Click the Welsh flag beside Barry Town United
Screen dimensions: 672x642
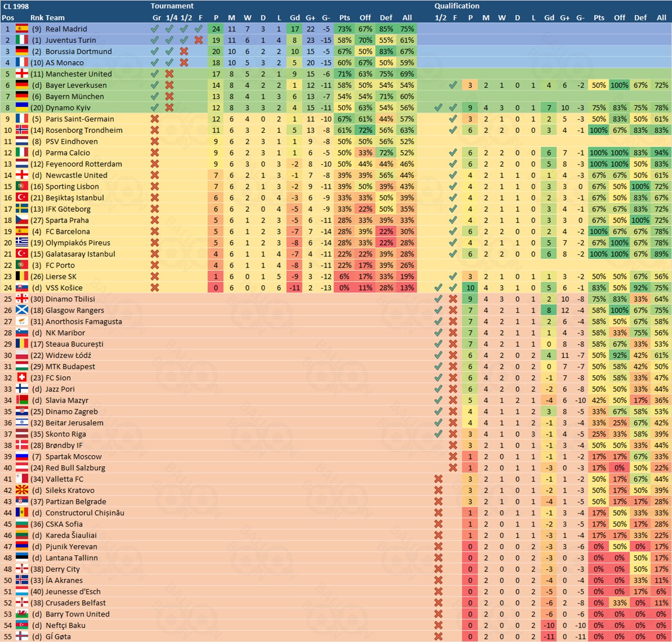point(22,614)
